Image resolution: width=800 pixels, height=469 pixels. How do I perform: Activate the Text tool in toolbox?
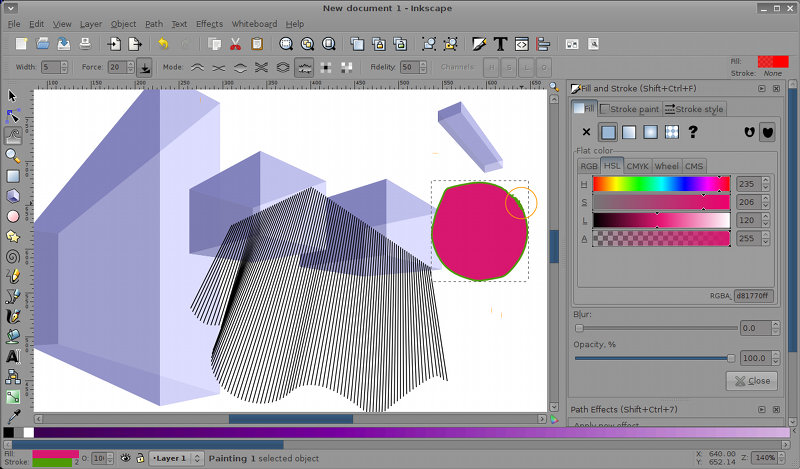tap(13, 356)
